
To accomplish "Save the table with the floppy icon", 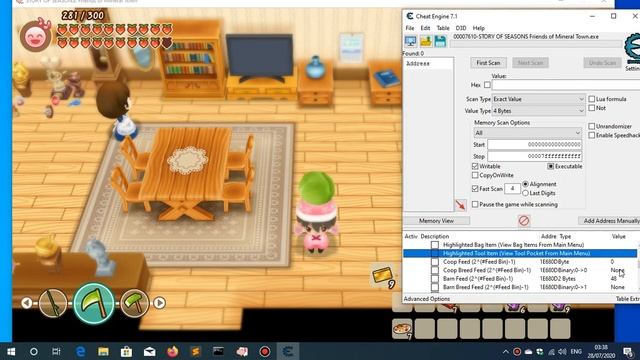I will click(x=440, y=41).
